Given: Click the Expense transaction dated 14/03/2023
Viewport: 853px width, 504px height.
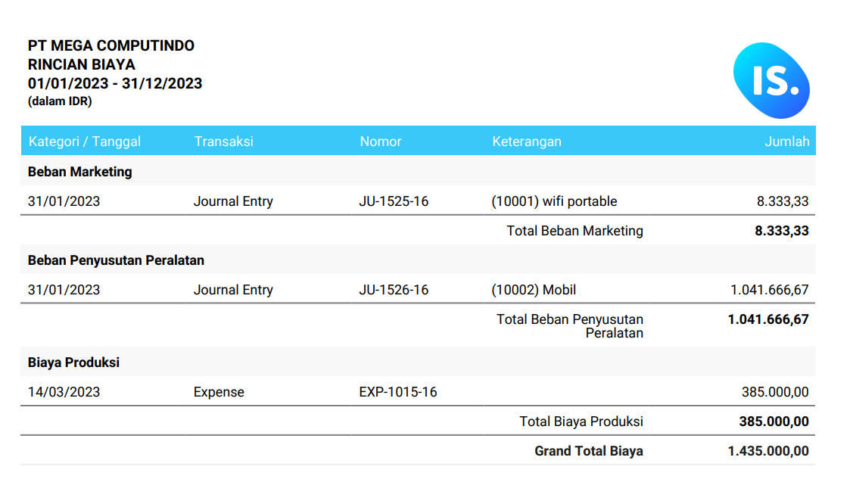Looking at the screenshot, I should coord(219,392).
